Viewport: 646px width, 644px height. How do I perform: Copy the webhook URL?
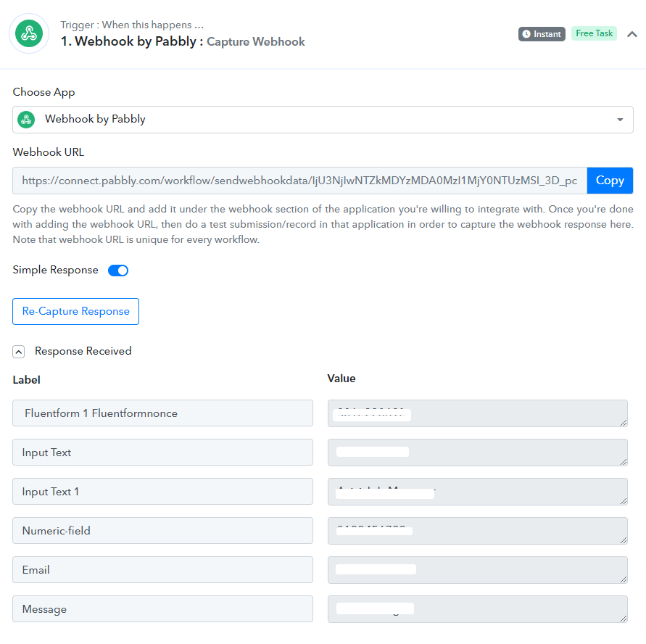(610, 181)
